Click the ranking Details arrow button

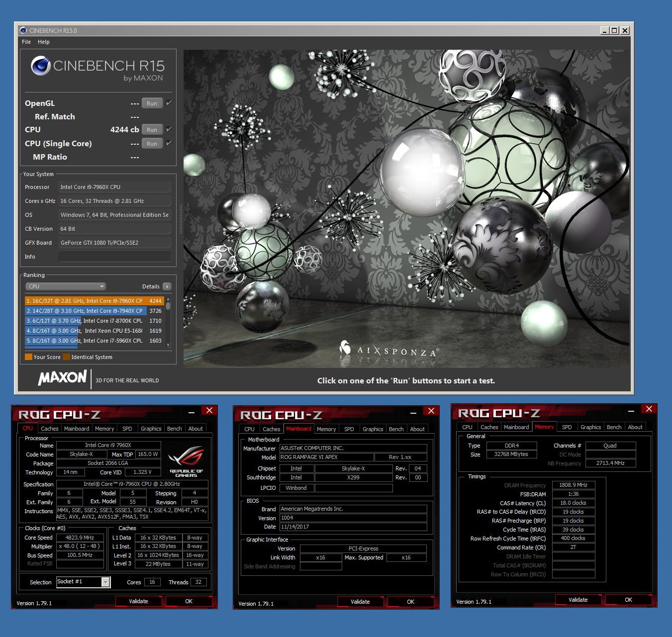[x=167, y=286]
